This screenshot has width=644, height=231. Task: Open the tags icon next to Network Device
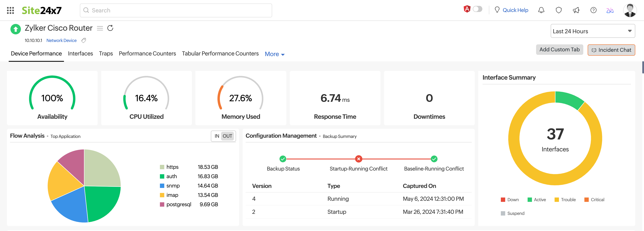pos(84,40)
